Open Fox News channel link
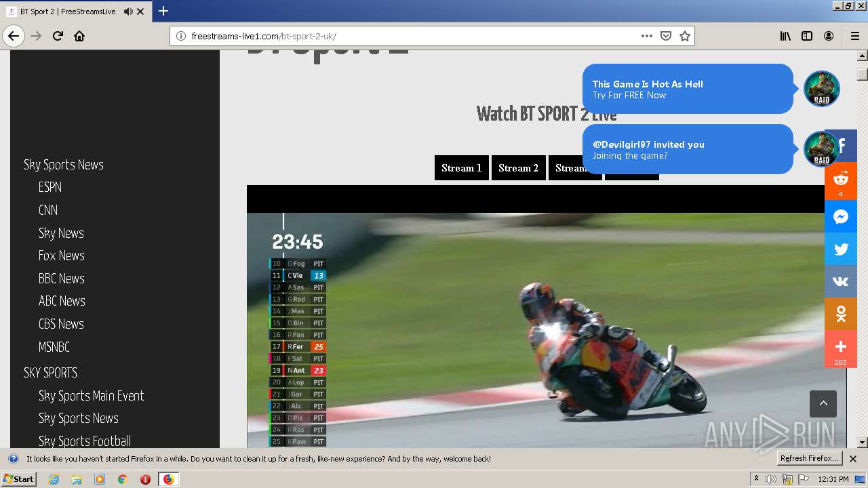The height and width of the screenshot is (488, 868). click(62, 256)
